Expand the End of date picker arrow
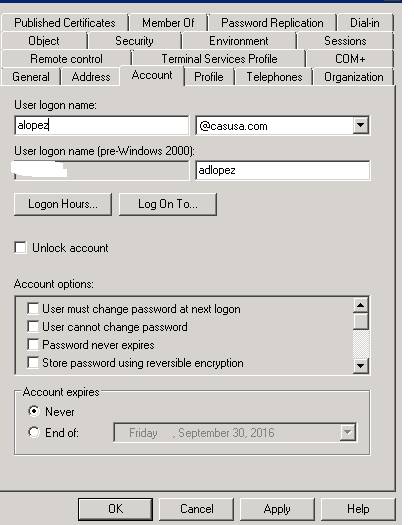414x525 pixels. [x=348, y=432]
